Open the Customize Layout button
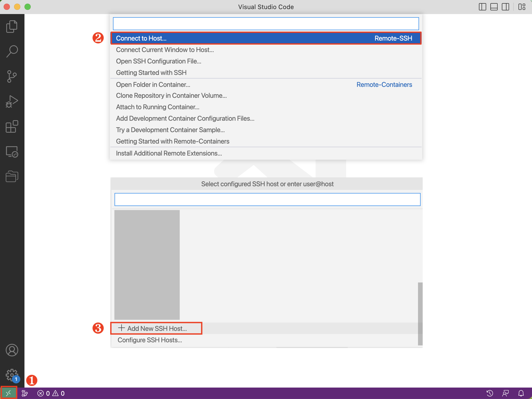Viewport: 532px width, 399px height. tap(522, 7)
